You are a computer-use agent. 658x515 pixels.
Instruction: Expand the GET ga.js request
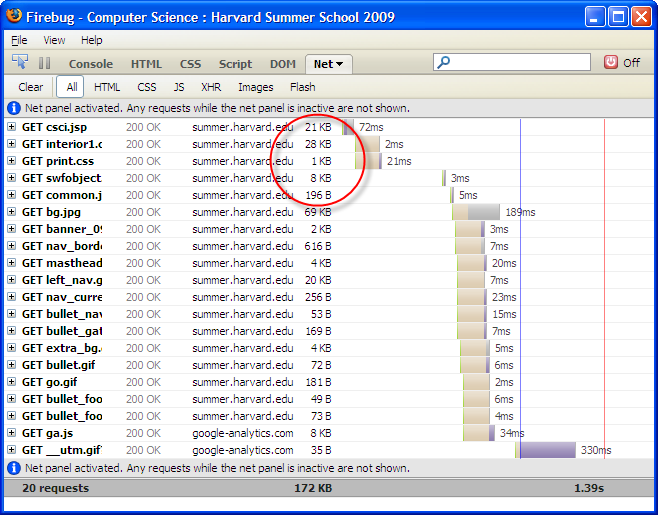11,433
